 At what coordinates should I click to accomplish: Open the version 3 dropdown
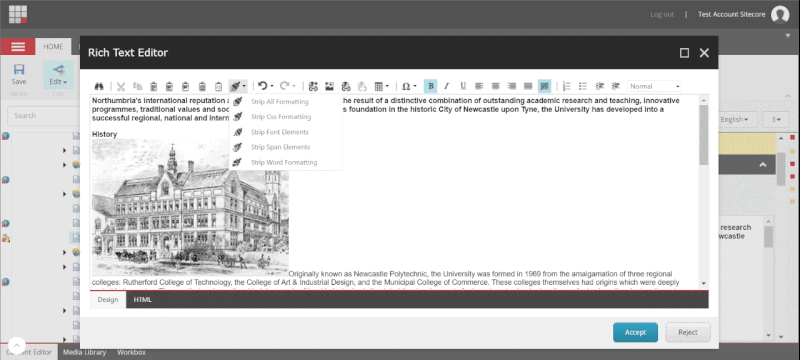(x=776, y=119)
